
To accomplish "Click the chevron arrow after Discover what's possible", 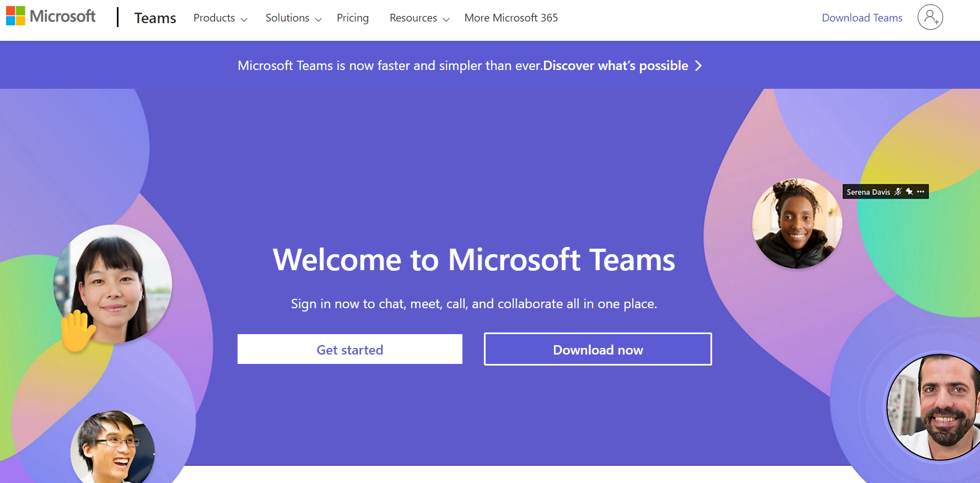I will 698,66.
